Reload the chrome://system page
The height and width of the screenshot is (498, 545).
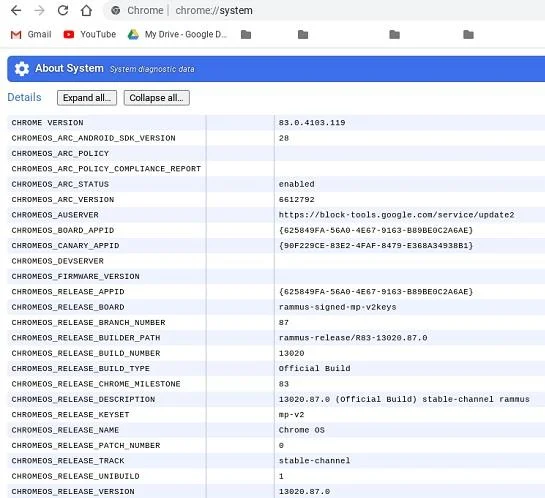pos(63,10)
